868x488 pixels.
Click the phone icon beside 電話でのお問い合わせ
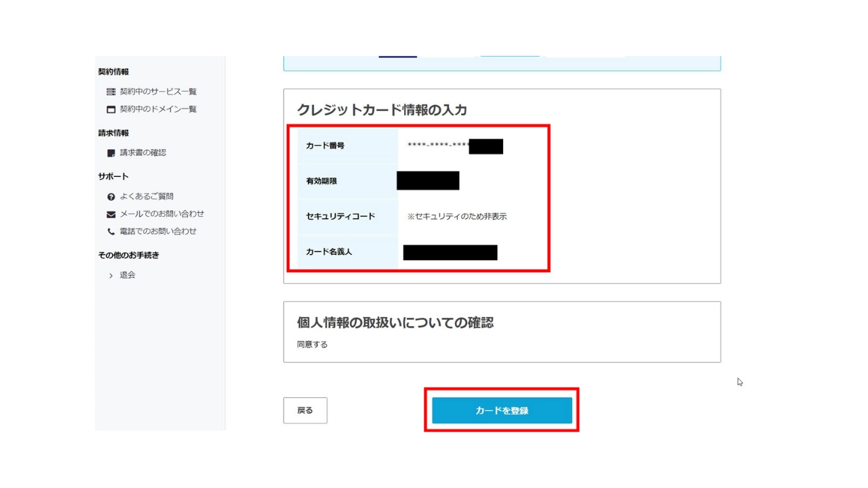[111, 232]
